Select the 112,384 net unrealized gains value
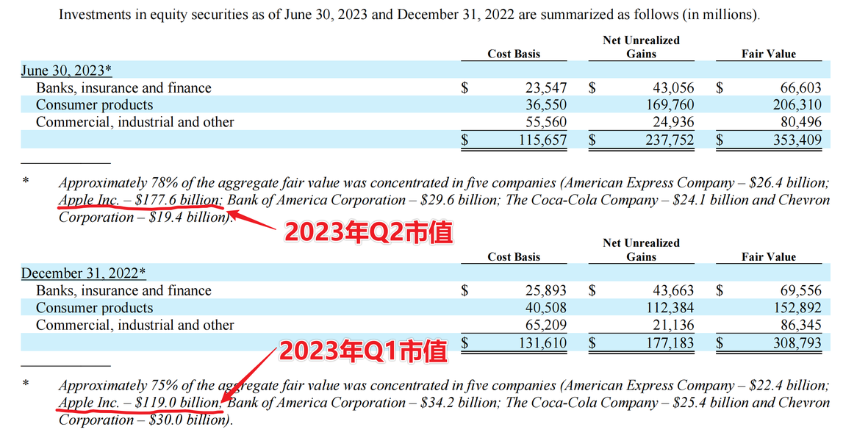The image size is (868, 438). [x=670, y=308]
